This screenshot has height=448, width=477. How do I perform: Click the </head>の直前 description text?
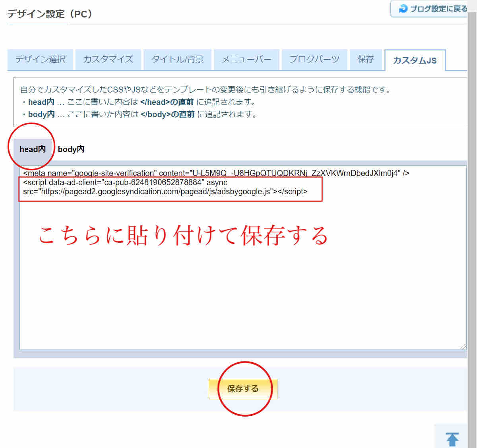point(167,102)
